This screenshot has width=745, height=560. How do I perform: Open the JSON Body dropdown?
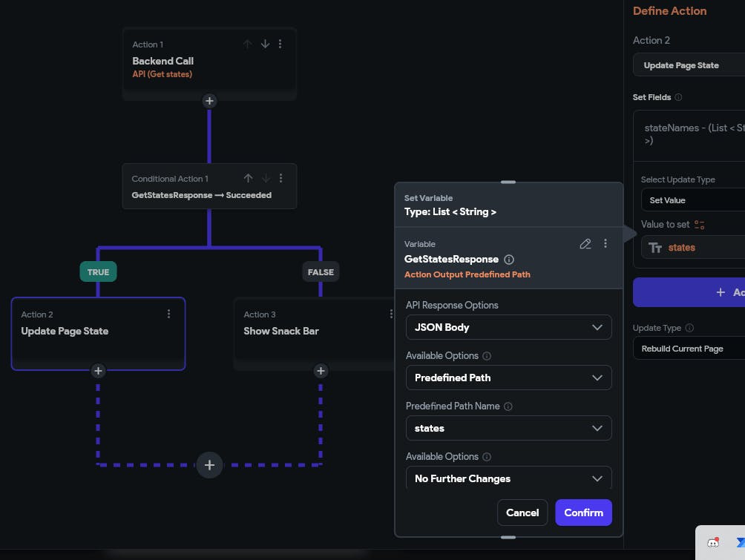tap(508, 327)
